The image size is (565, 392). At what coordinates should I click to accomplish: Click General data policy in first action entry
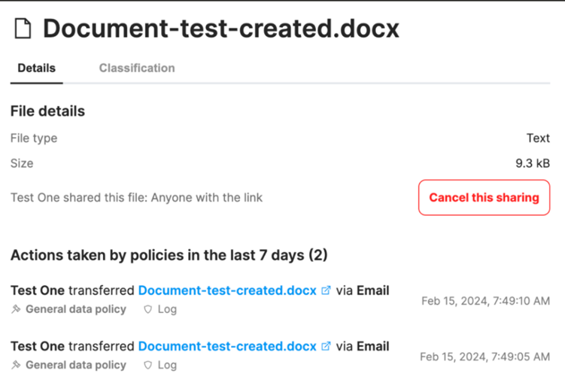(x=76, y=309)
